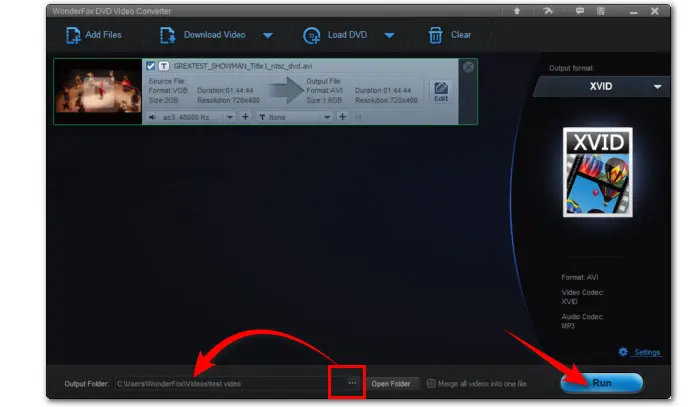This screenshot has height=407, width=700.
Task: Clear the file list with trash icon
Action: (450, 35)
